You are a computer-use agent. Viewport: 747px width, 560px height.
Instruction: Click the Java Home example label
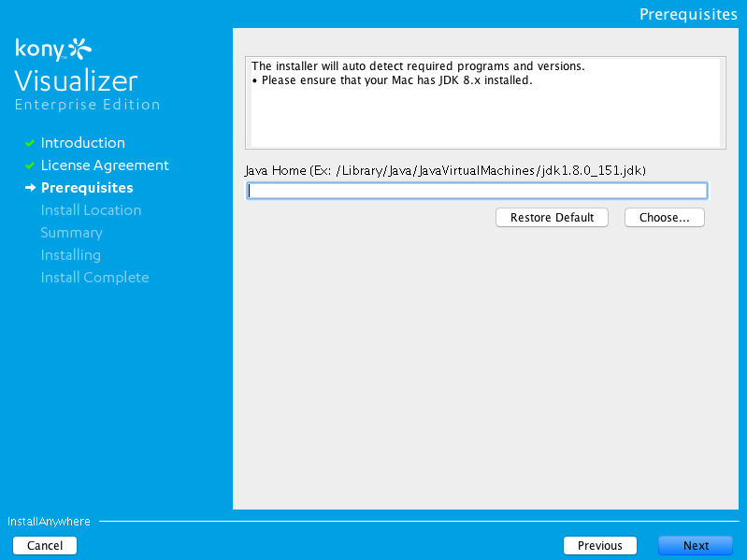445,170
